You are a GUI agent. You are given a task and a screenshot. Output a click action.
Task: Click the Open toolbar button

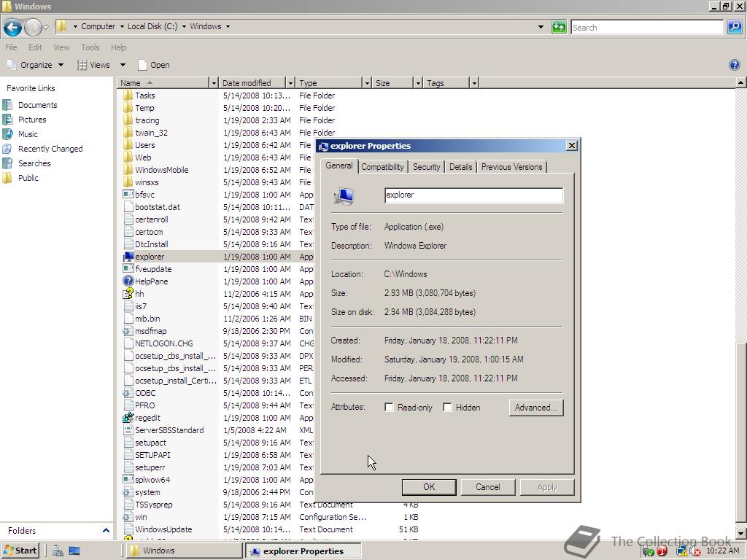153,65
